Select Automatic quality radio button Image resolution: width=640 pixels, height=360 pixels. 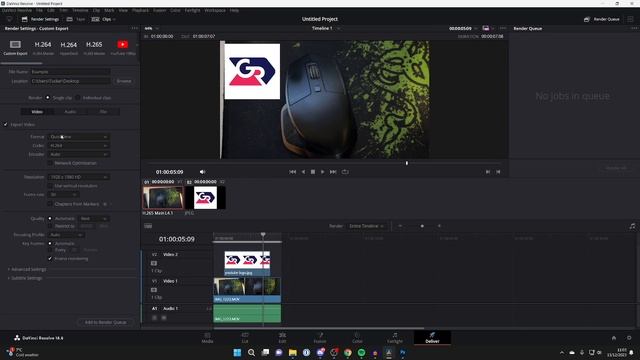pyautogui.click(x=50, y=218)
